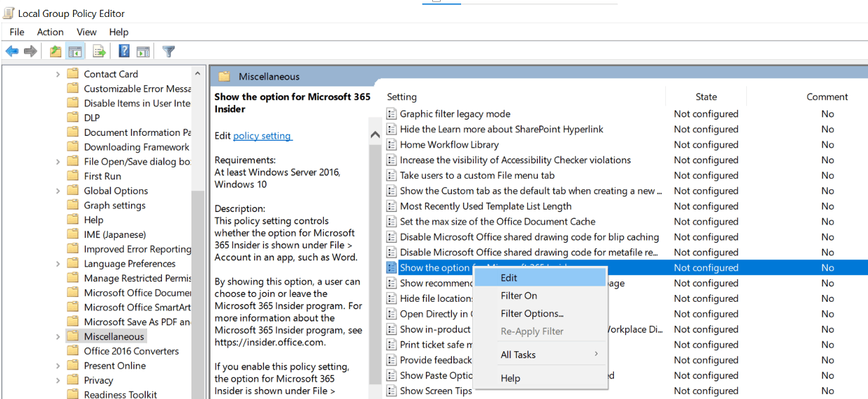Select the Office 2016 Converters folder
The height and width of the screenshot is (399, 868).
click(132, 351)
